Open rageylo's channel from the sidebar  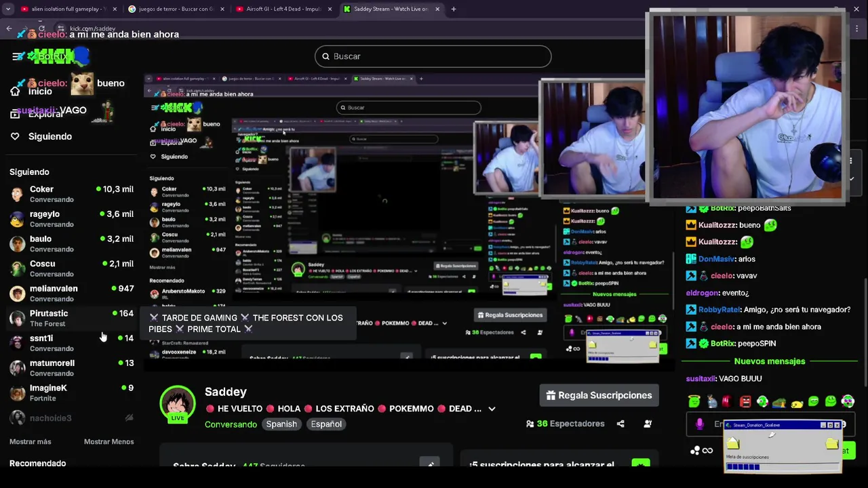click(x=71, y=218)
